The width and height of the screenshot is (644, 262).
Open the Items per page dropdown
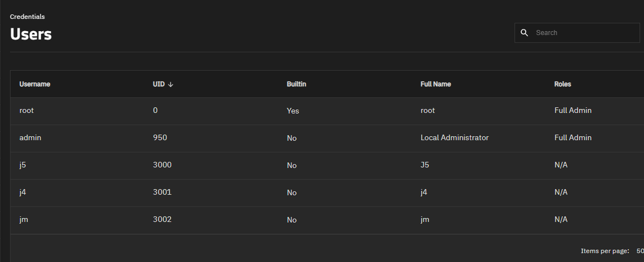click(x=640, y=251)
